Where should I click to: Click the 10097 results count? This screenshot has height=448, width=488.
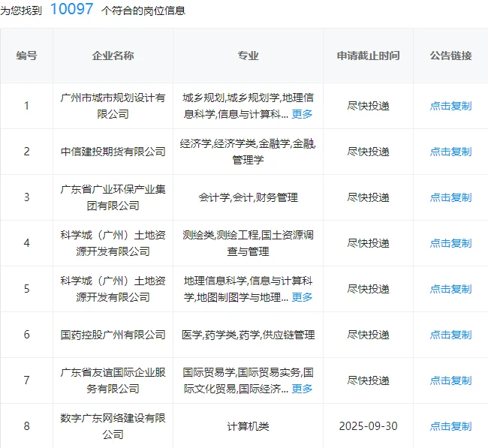pyautogui.click(x=72, y=9)
